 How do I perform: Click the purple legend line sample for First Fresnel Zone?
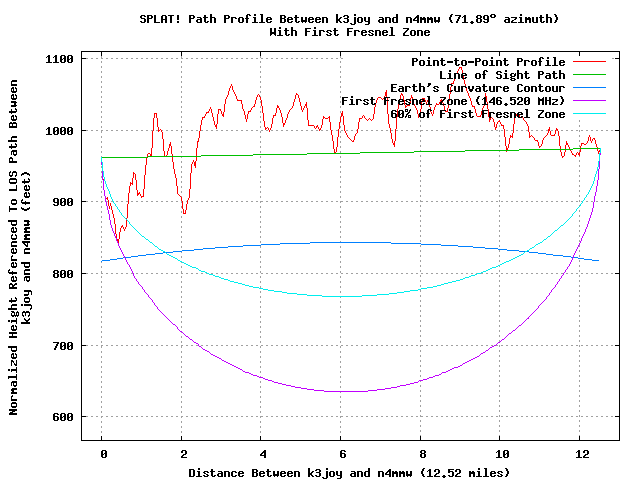pos(589,100)
